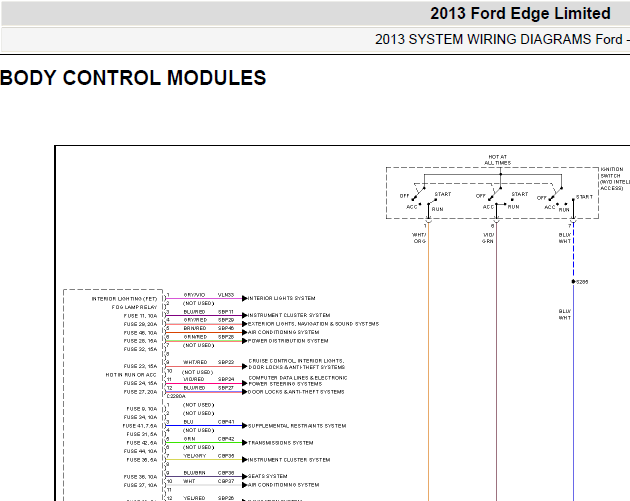Click the 'SBP22' circuit code
The image size is (630, 501).
pyautogui.click(x=226, y=362)
